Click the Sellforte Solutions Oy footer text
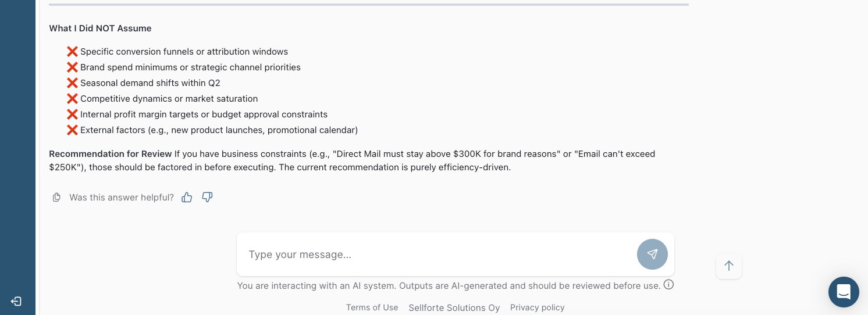 454,307
